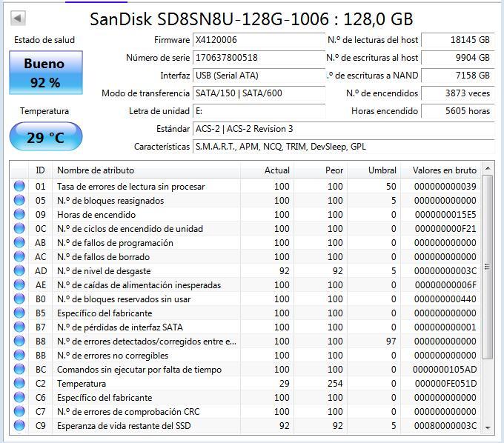The height and width of the screenshot is (443, 504).
Task: Click the host reads value 18145 GB
Action: 458,40
